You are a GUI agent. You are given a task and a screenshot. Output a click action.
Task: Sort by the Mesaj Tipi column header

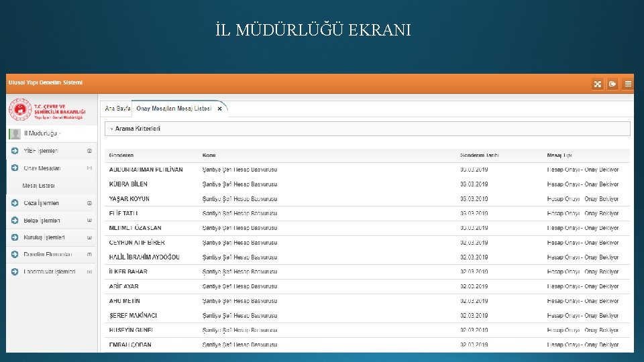[559, 155]
